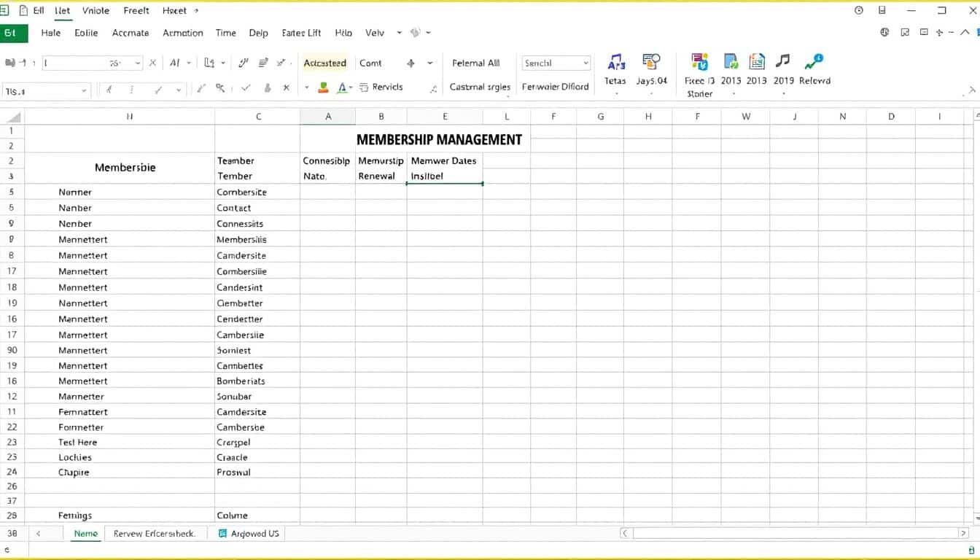Click the Ferwaier Diflord button
This screenshot has width=980, height=560.
coord(555,87)
